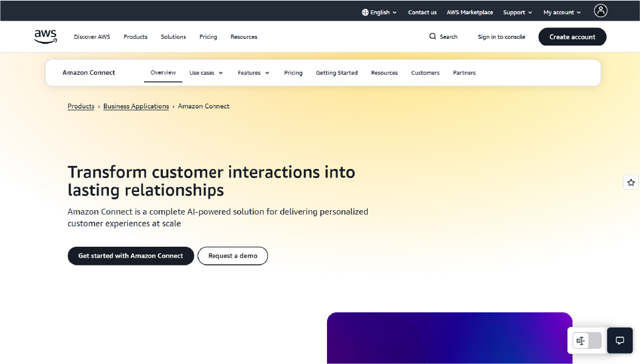Open the Products menu in the navbar

pyautogui.click(x=135, y=36)
